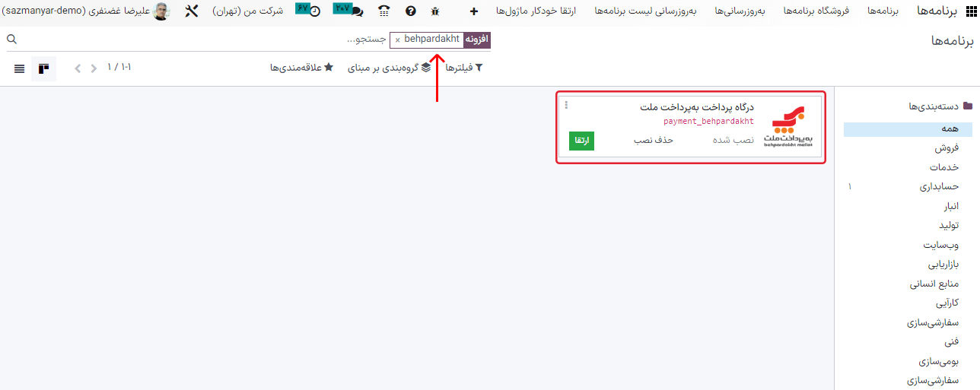Click the green Upgrade (ارتقا) button

click(581, 141)
